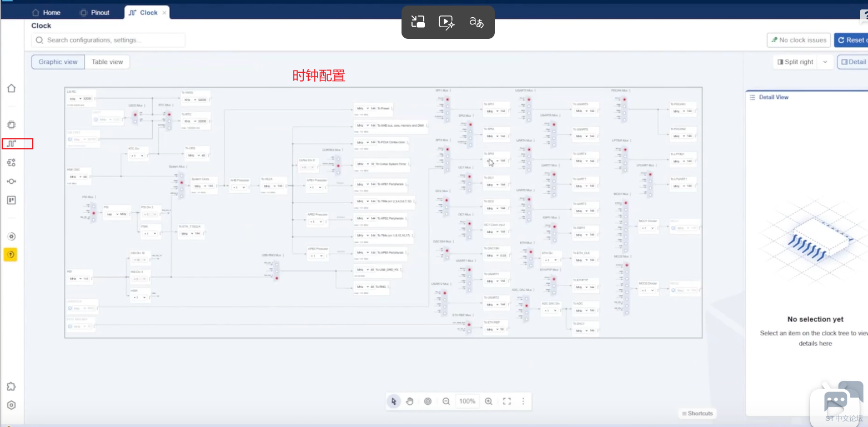The width and height of the screenshot is (868, 427).
Task: Switch to Table view
Action: (x=107, y=62)
